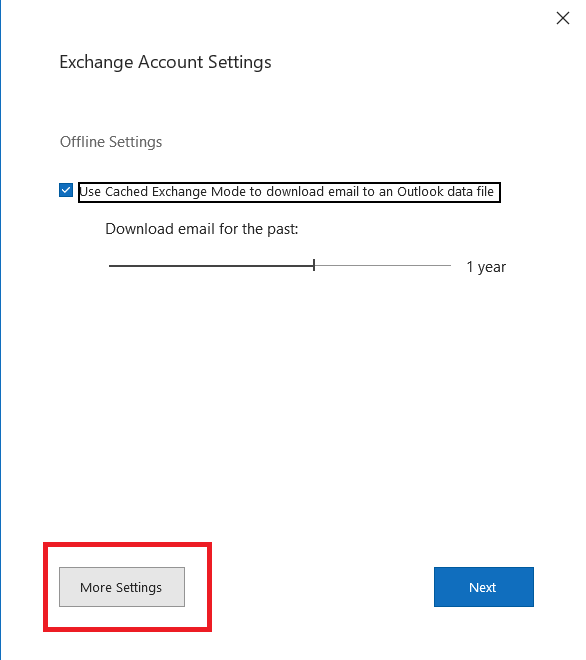The width and height of the screenshot is (586, 660).
Task: Click the far left end of download slider
Action: pos(111,266)
